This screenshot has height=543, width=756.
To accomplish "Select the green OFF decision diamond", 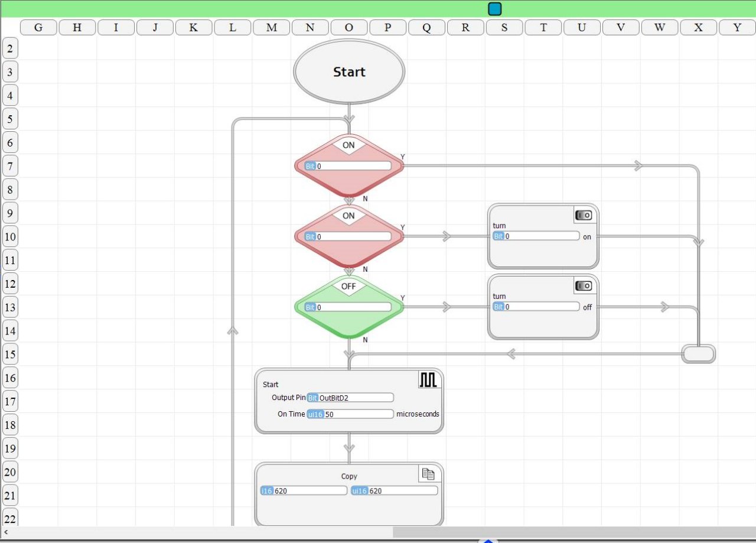I will (x=349, y=307).
